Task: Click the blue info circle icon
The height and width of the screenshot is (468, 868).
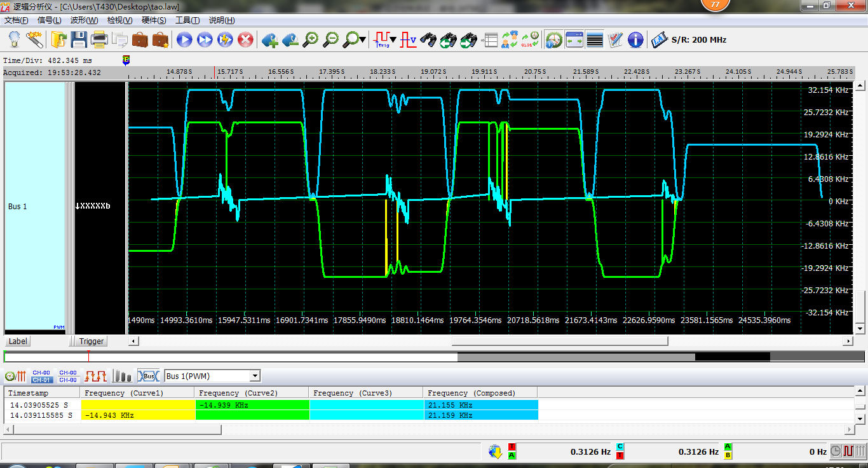Action: [x=635, y=40]
